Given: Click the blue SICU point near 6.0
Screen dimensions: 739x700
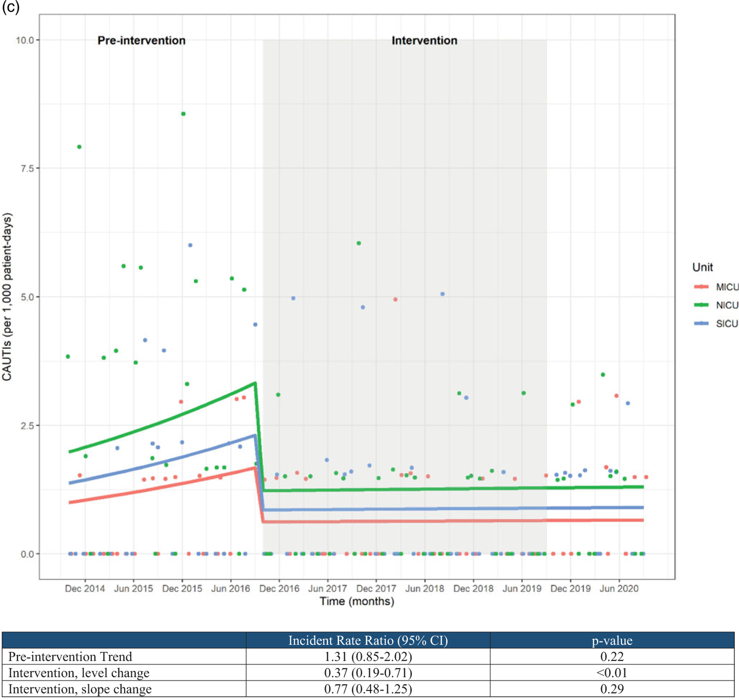Looking at the screenshot, I should pyautogui.click(x=190, y=245).
